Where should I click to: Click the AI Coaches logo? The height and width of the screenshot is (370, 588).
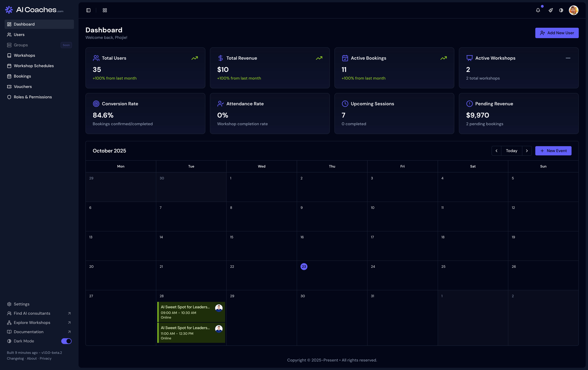pyautogui.click(x=34, y=10)
